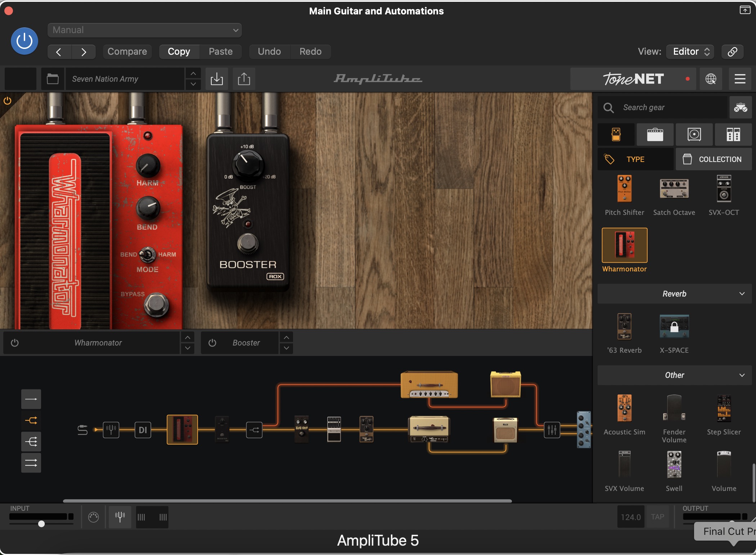The width and height of the screenshot is (756, 555).
Task: Adjust the INPUT level slider
Action: [41, 524]
